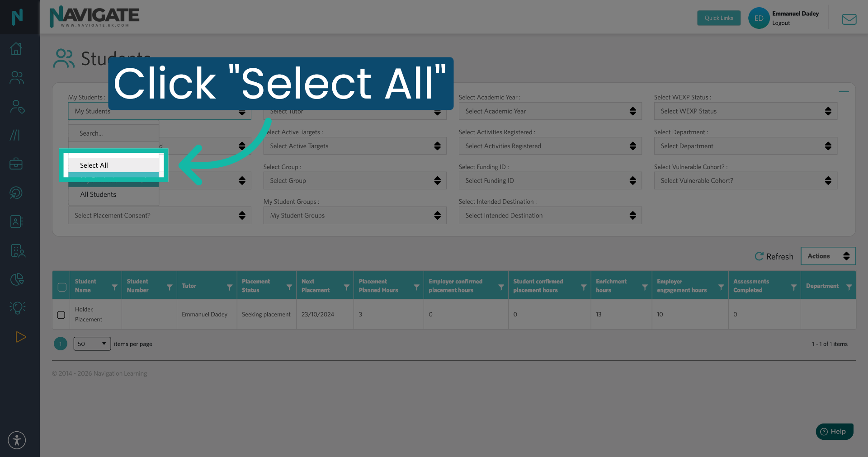Click Select All in the dropdown list
The width and height of the screenshot is (868, 457).
tap(94, 165)
